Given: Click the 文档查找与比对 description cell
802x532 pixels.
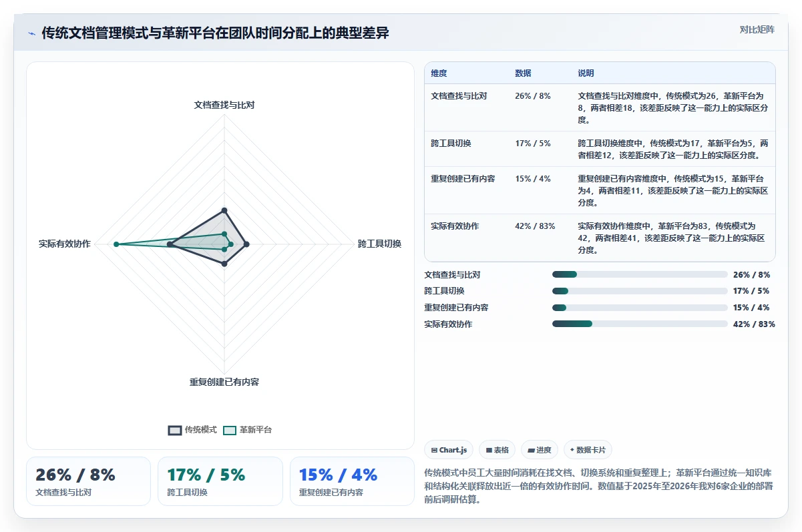Looking at the screenshot, I should 672,108.
